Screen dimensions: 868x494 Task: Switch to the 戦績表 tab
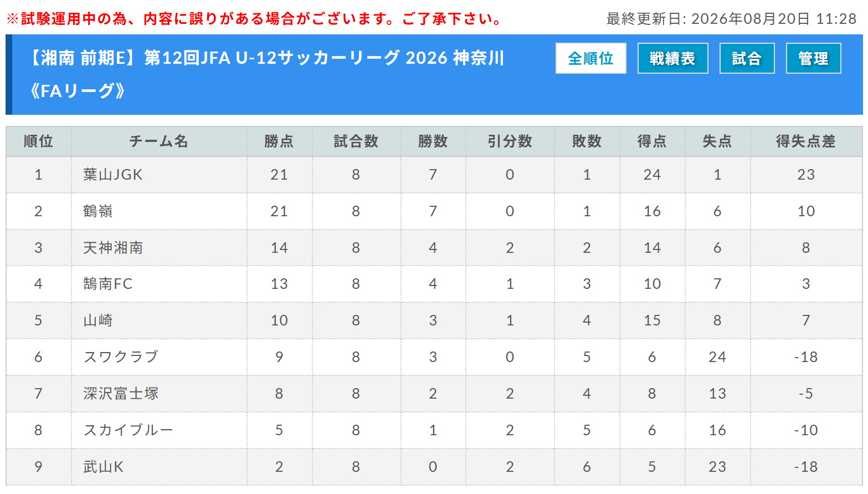(x=672, y=58)
